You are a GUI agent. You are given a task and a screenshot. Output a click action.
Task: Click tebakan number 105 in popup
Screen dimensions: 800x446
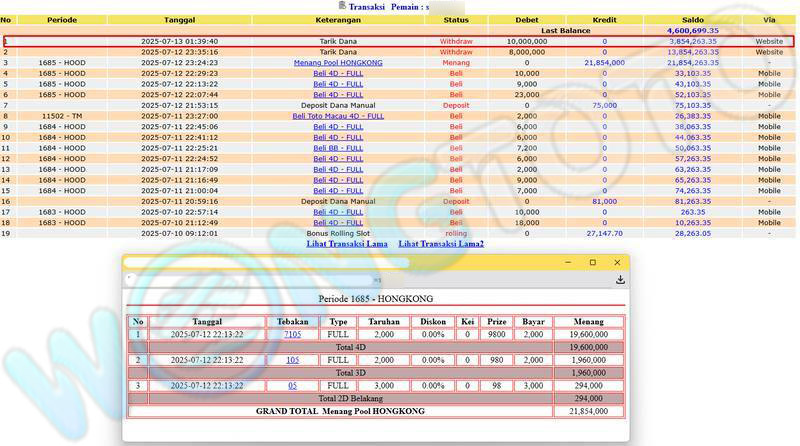pos(292,360)
